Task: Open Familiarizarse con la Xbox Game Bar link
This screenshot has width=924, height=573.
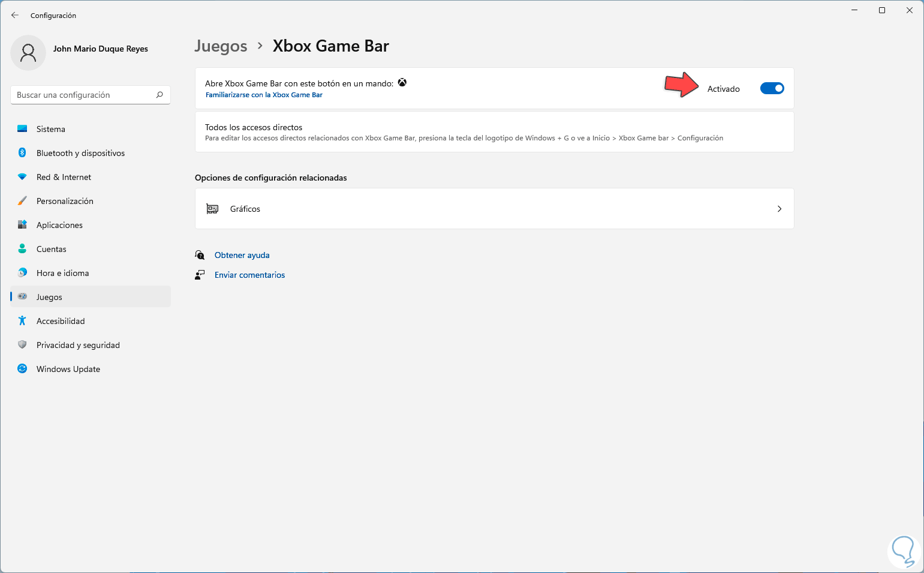Action: pyautogui.click(x=264, y=95)
